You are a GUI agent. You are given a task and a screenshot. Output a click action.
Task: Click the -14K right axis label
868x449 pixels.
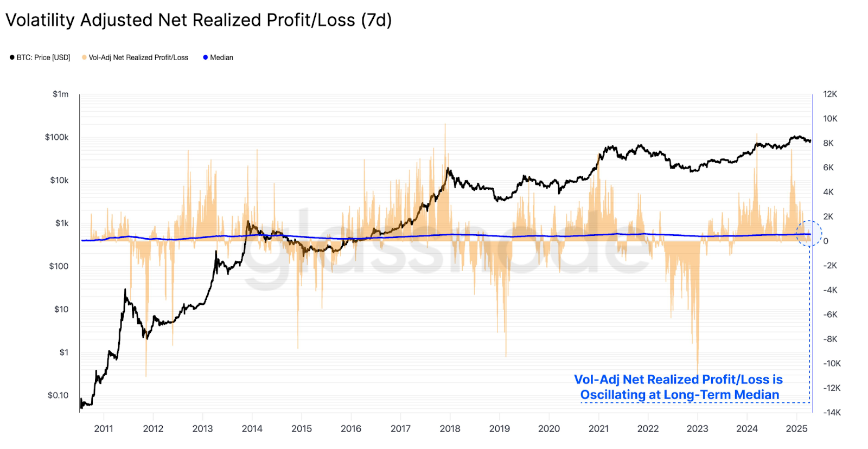point(832,412)
